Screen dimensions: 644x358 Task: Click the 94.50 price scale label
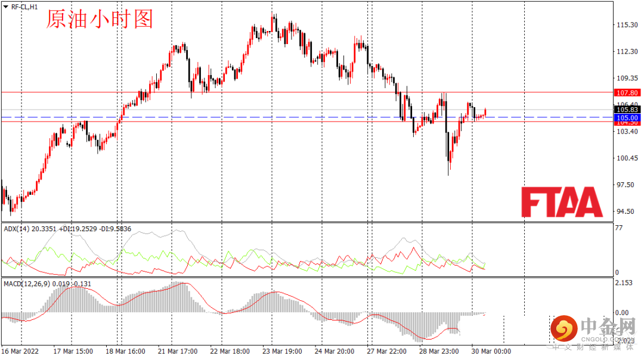(625, 211)
